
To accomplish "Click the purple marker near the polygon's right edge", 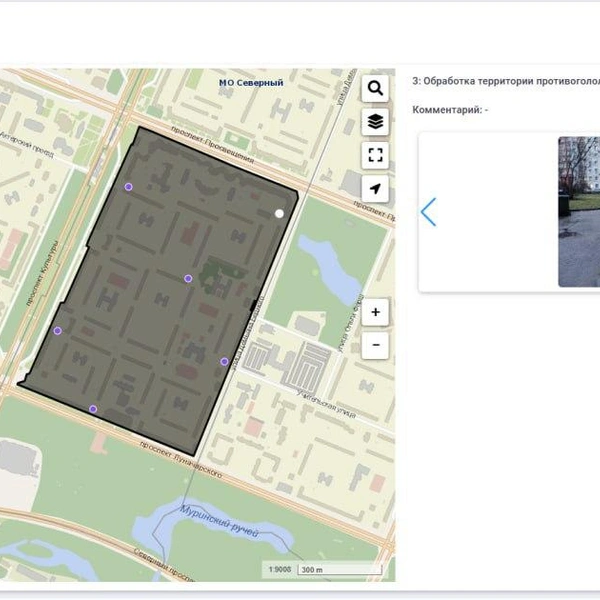I will point(224,362).
